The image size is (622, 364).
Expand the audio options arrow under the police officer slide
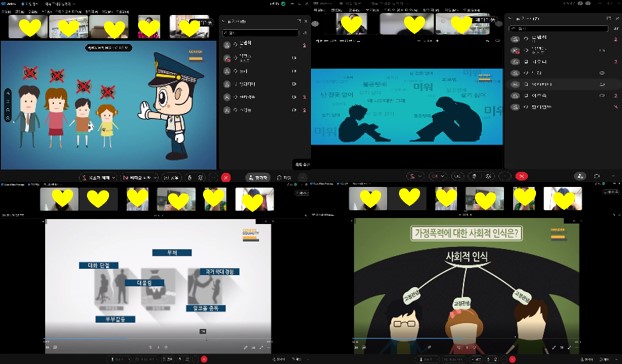(113, 178)
